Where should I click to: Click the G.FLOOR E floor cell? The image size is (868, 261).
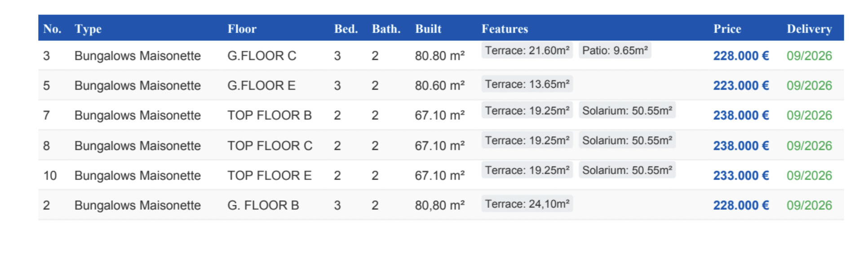[261, 85]
